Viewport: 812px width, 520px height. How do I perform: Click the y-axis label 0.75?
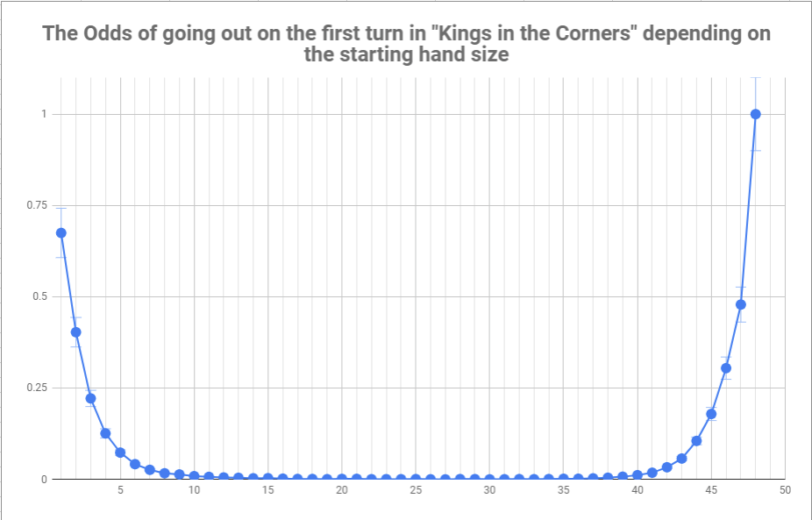tap(37, 205)
